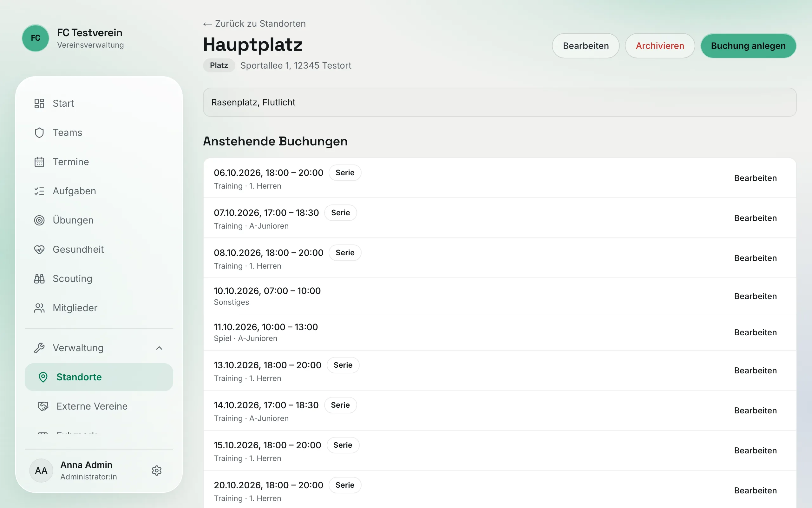The width and height of the screenshot is (812, 508).
Task: Click the Teams shield icon
Action: pyautogui.click(x=39, y=133)
